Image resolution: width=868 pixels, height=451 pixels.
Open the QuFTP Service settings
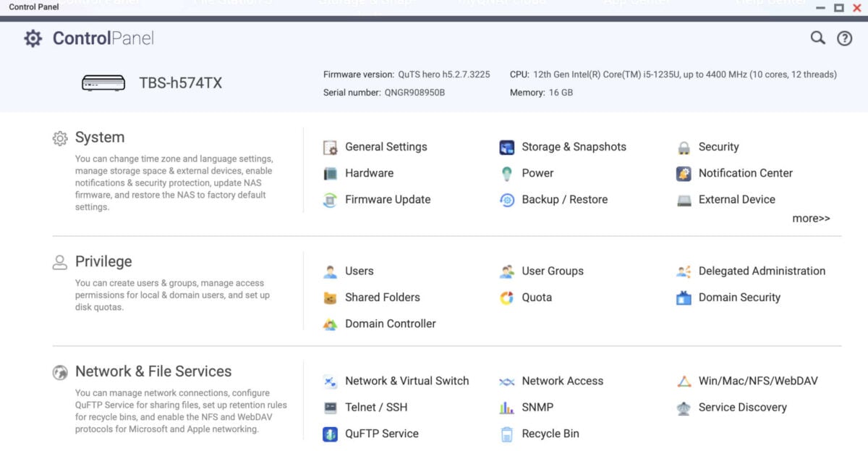point(382,434)
